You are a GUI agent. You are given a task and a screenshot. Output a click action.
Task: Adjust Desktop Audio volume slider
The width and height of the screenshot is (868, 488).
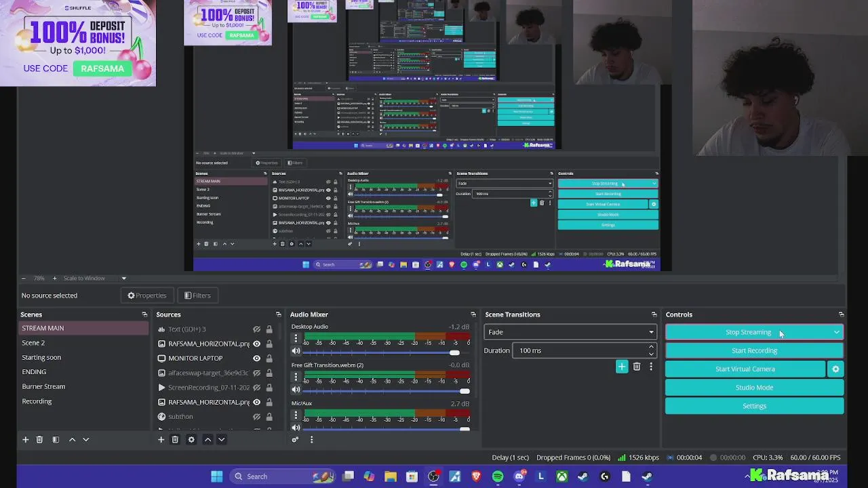tap(454, 352)
